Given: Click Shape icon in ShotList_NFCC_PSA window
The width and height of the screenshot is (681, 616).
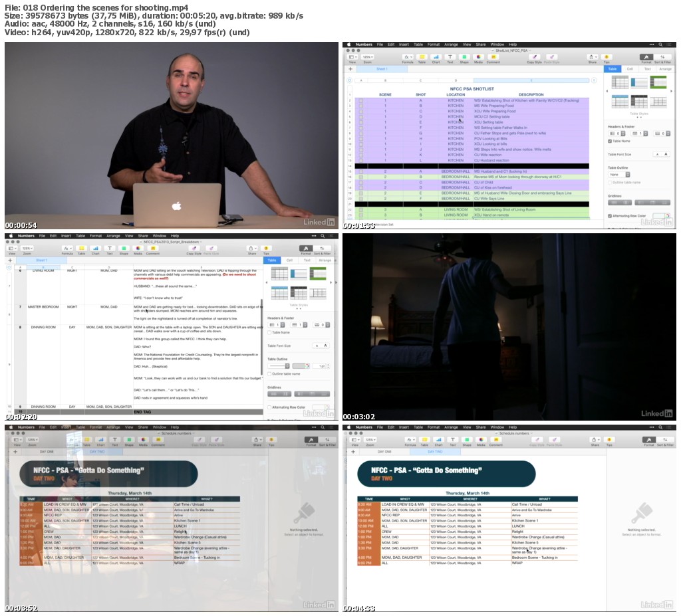Looking at the screenshot, I should (464, 57).
